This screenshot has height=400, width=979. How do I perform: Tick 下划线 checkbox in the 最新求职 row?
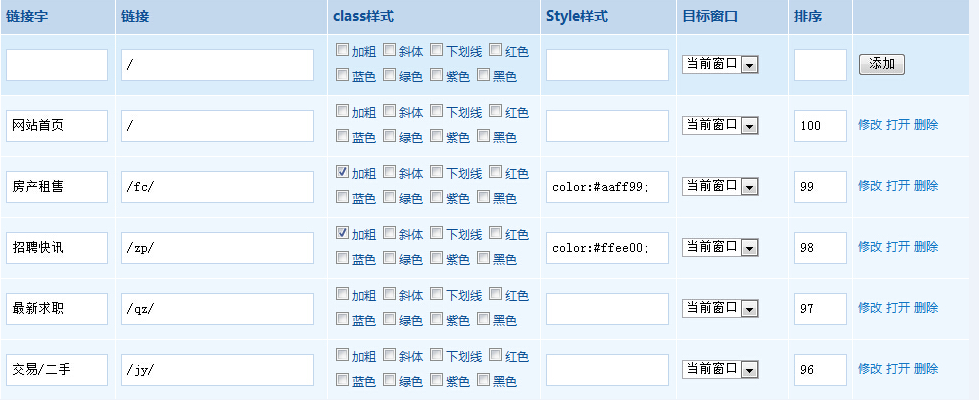(x=437, y=294)
